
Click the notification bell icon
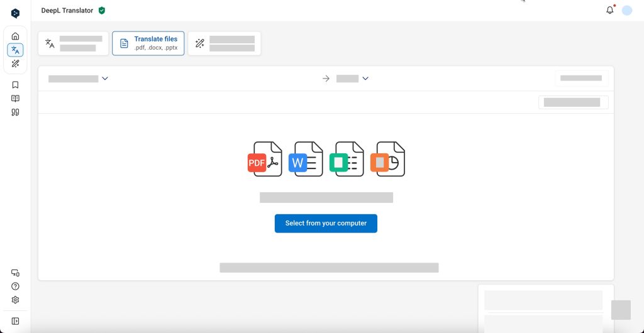(609, 11)
